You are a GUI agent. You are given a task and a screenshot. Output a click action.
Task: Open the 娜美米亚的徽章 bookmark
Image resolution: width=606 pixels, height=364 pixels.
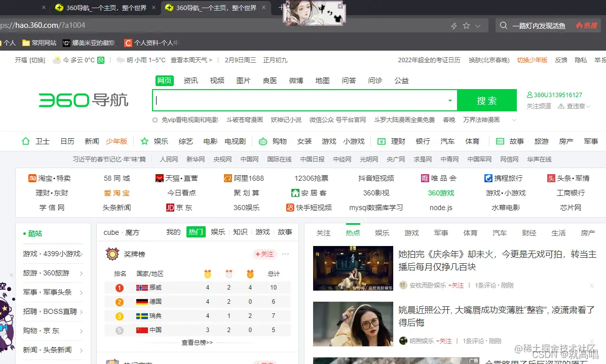pos(89,43)
